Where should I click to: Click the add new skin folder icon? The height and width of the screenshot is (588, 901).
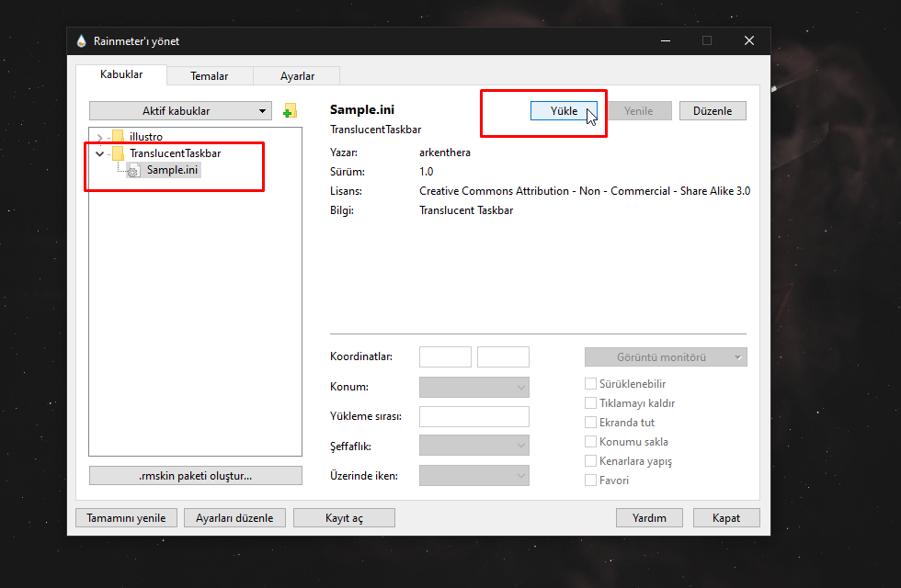(291, 111)
